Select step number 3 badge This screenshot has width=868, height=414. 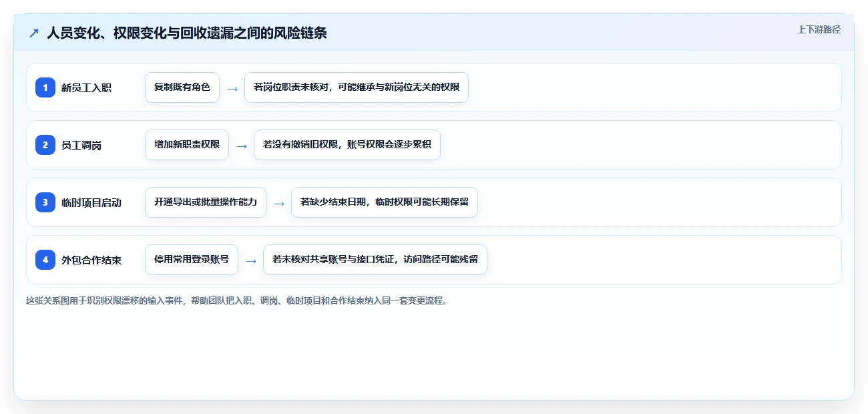pyautogui.click(x=45, y=202)
